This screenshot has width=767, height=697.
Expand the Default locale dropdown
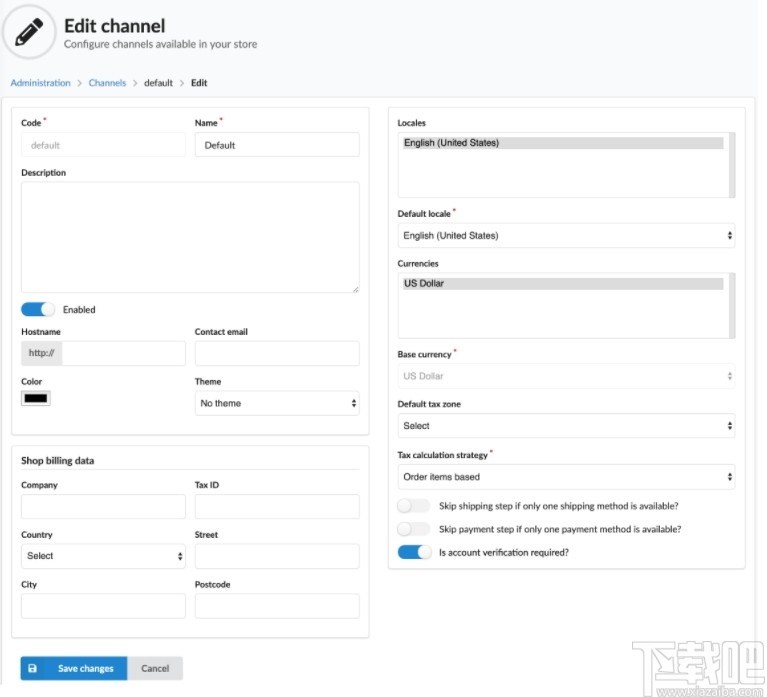click(566, 236)
